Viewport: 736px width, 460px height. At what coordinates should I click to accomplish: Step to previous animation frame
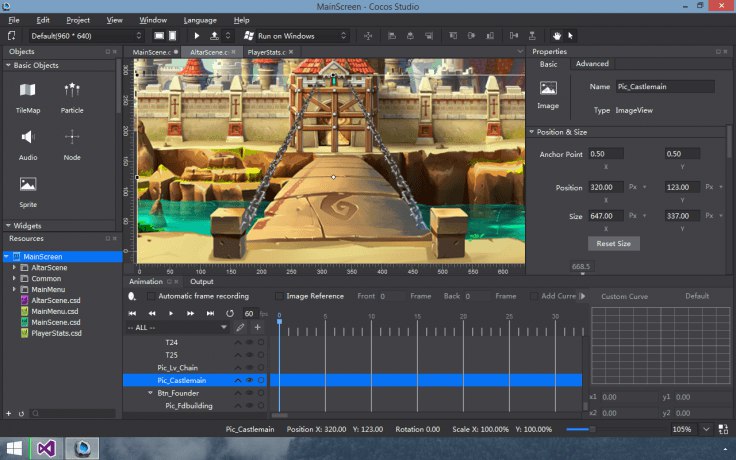(x=152, y=313)
